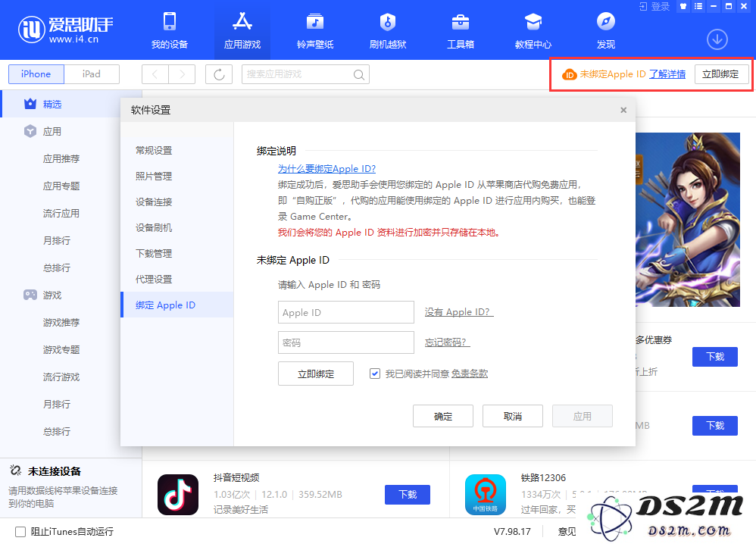Screen dimensions: 756x544
Task: Click the 登录 login link
Action: point(654,6)
